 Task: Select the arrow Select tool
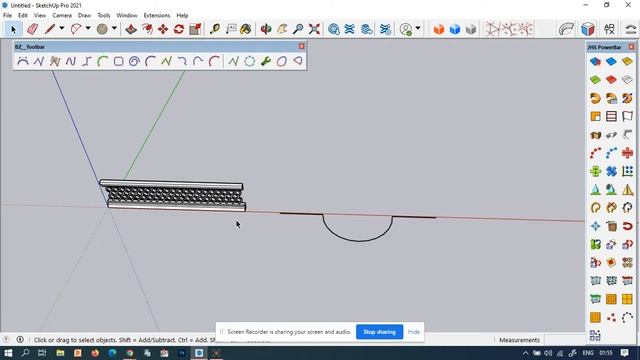13,29
